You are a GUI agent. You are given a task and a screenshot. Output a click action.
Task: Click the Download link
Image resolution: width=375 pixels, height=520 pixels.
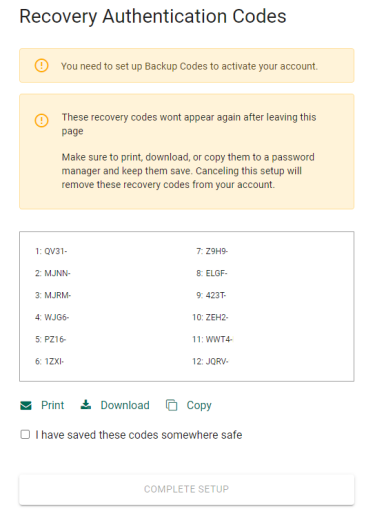125,405
